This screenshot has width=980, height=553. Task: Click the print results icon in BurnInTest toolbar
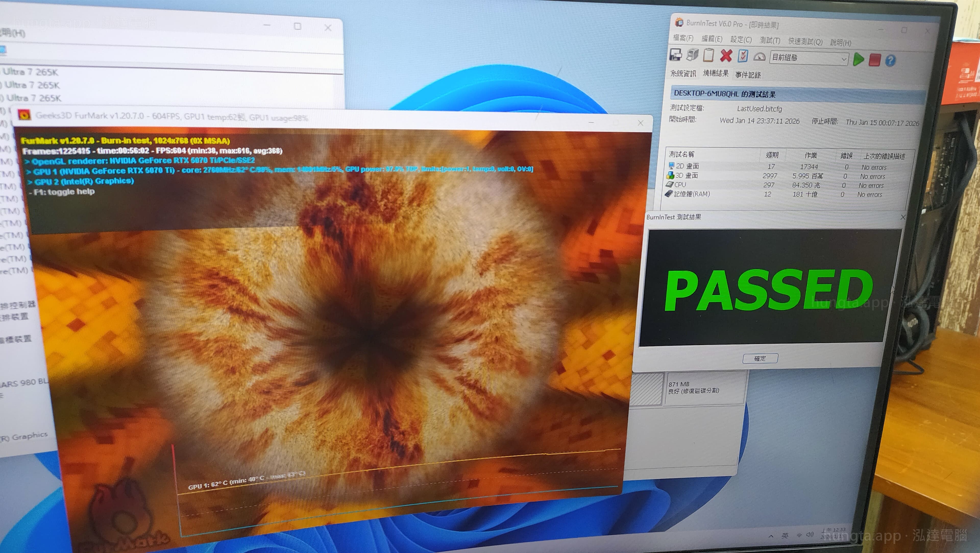pyautogui.click(x=692, y=55)
